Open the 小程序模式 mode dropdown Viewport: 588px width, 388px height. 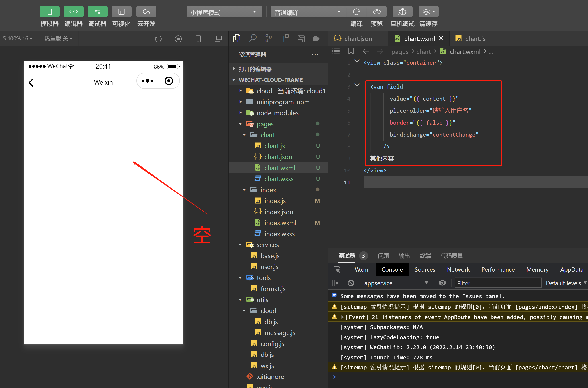(x=224, y=12)
